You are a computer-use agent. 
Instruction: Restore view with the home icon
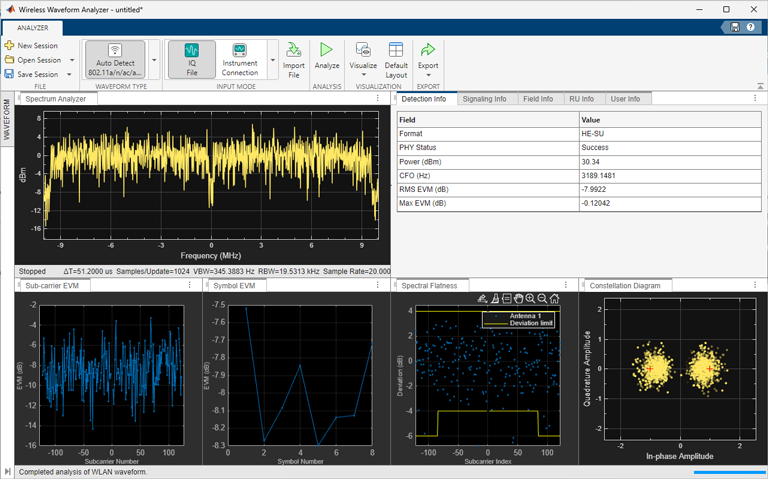click(x=554, y=298)
